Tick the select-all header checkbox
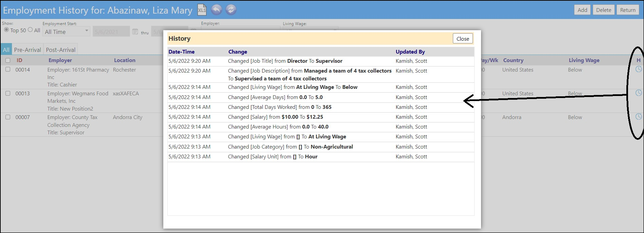Viewport: 644px width, 233px height. click(8, 60)
